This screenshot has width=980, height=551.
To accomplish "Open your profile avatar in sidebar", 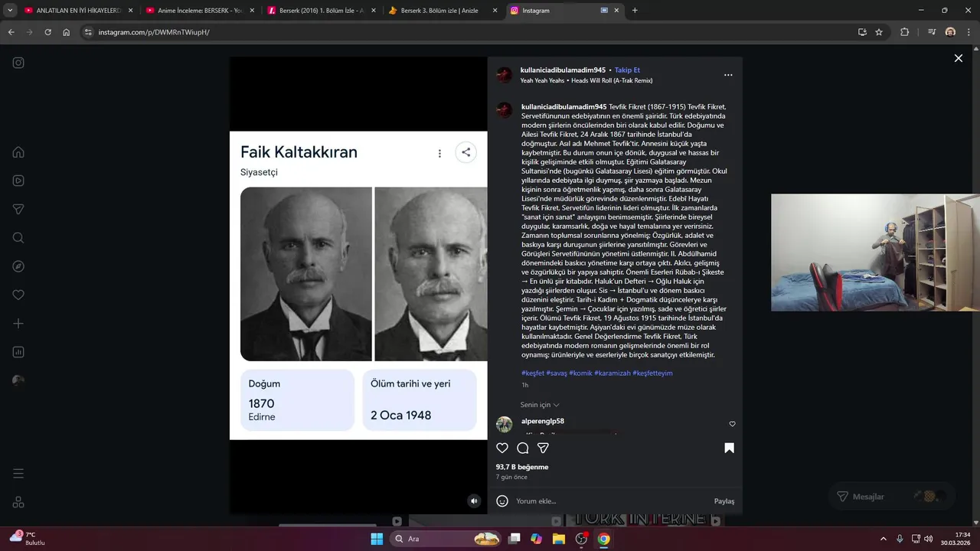I will 18,380.
